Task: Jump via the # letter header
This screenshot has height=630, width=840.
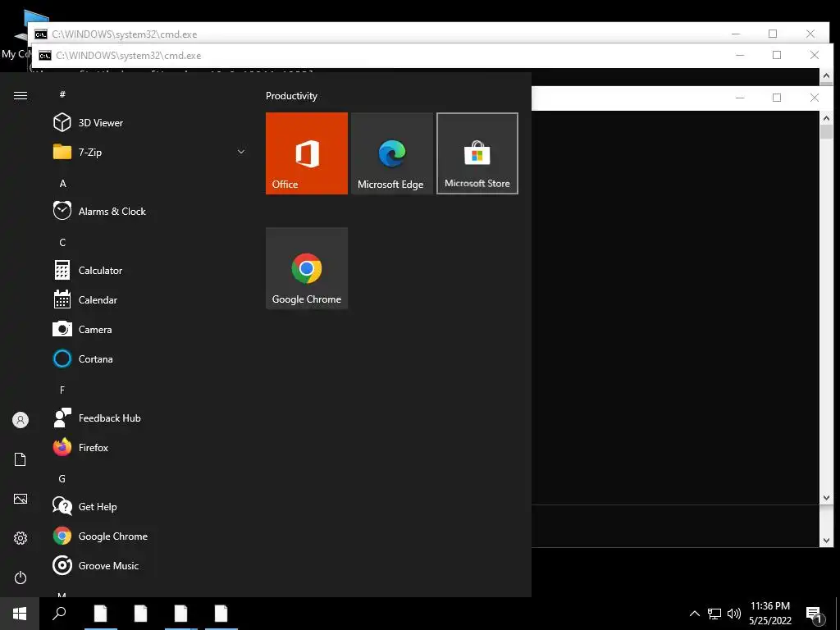Action: click(62, 94)
